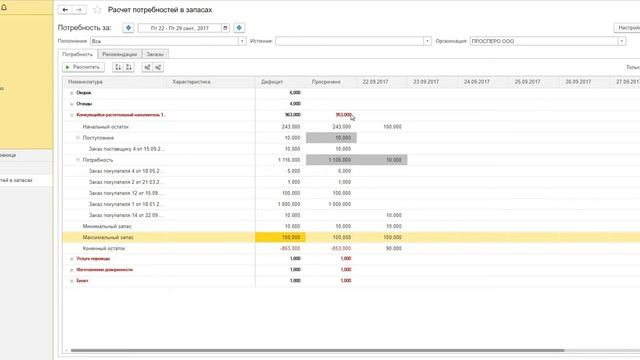
Task: Expand the Изготовление доверенности row
Action: [71, 270]
